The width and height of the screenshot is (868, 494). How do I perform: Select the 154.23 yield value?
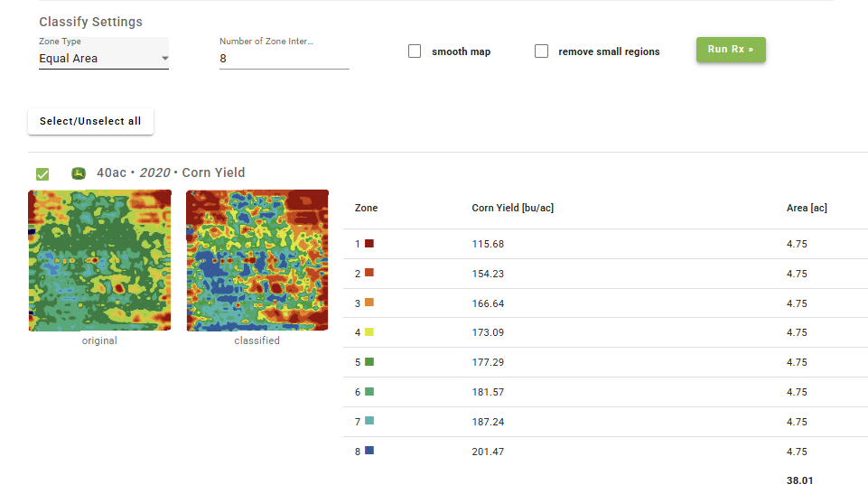(488, 274)
